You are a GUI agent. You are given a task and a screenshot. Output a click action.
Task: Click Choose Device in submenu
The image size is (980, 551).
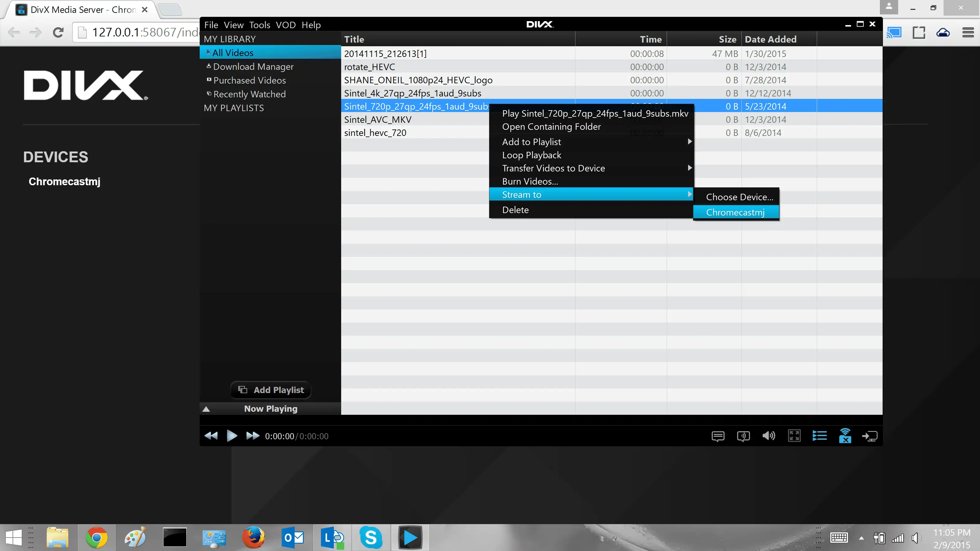click(x=739, y=197)
